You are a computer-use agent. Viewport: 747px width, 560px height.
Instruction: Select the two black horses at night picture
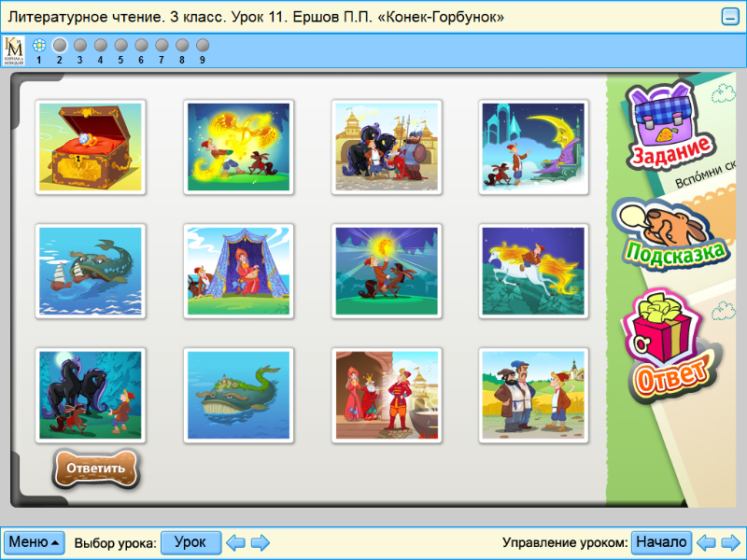pyautogui.click(x=91, y=395)
